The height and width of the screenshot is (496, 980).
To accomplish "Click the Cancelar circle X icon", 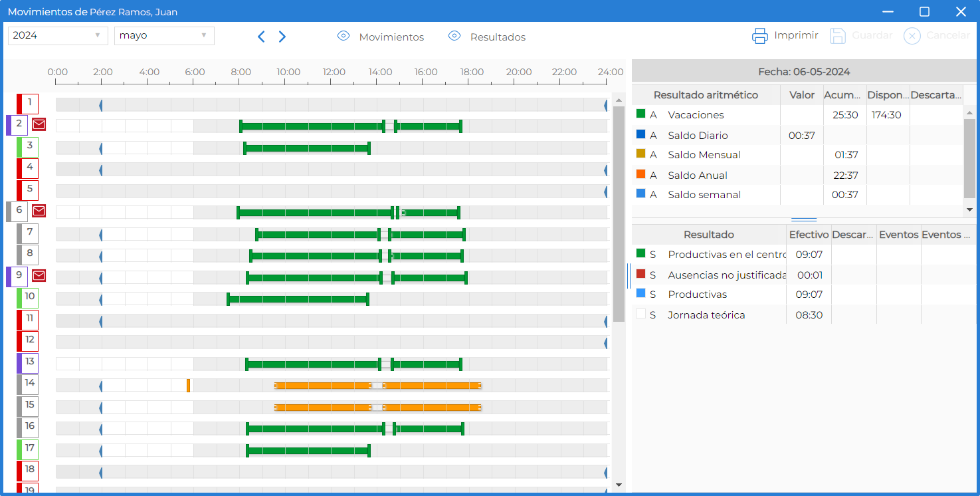I will (912, 36).
